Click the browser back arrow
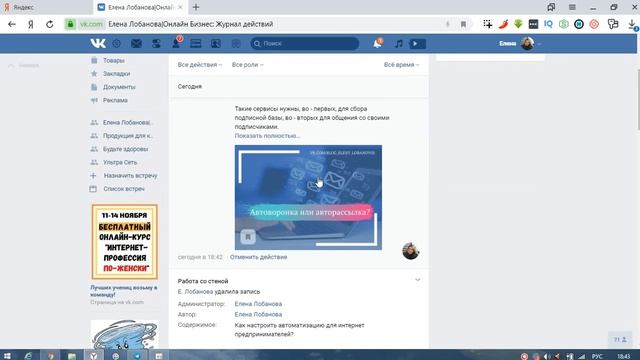This screenshot has height=360, width=640. 12,24
